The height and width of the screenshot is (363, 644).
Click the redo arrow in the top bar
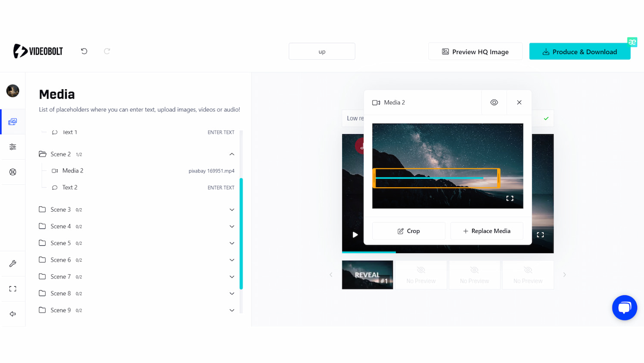(106, 51)
